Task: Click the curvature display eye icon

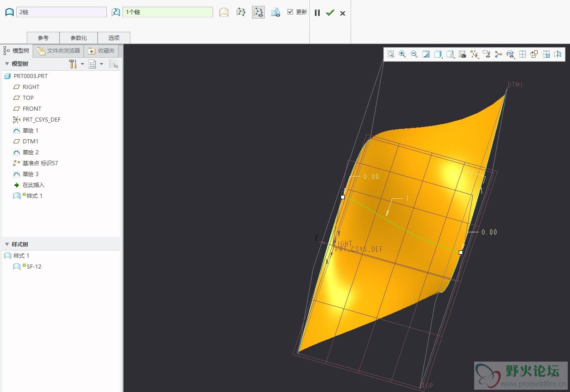Action: pyautogui.click(x=511, y=54)
